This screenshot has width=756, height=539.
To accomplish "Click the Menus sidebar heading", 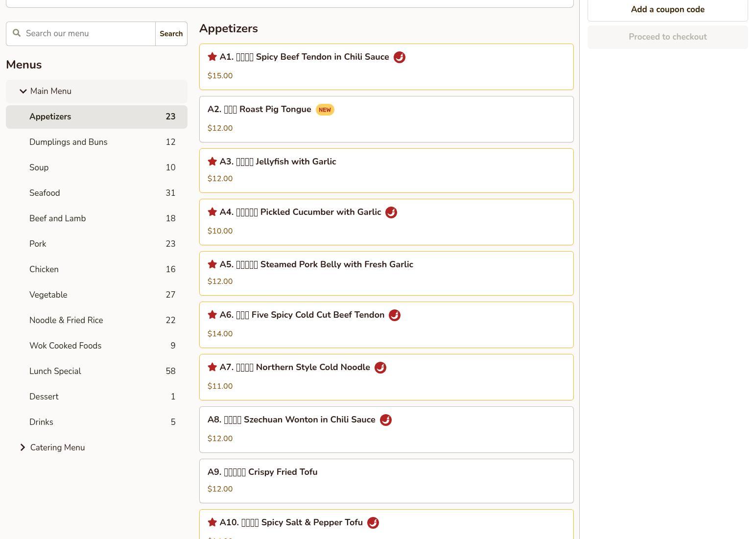I will [24, 65].
